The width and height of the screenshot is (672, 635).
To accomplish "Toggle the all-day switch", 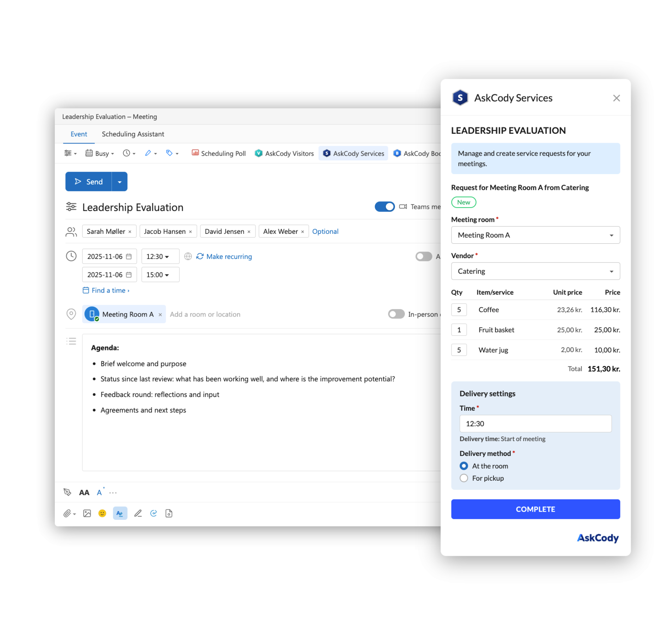I will click(424, 256).
